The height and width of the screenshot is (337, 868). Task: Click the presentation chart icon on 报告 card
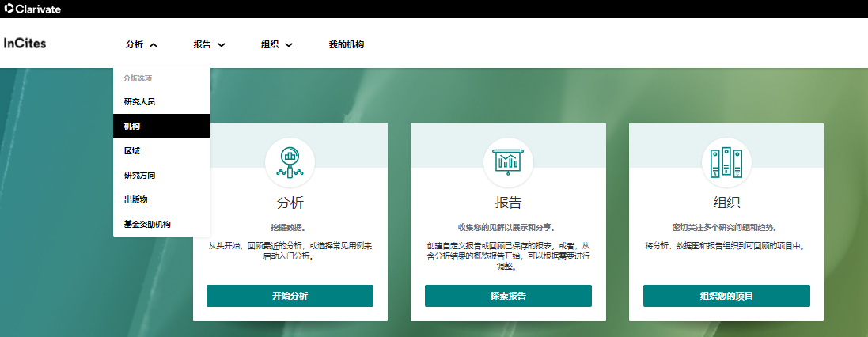pyautogui.click(x=508, y=161)
